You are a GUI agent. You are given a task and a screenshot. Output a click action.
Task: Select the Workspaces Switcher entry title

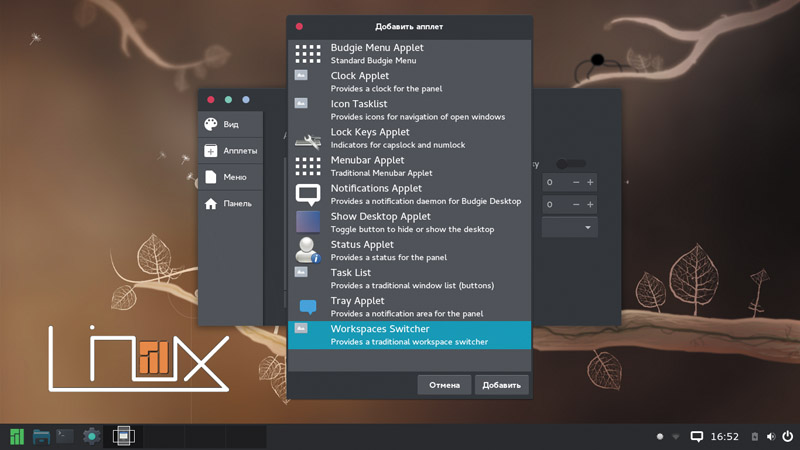point(380,329)
